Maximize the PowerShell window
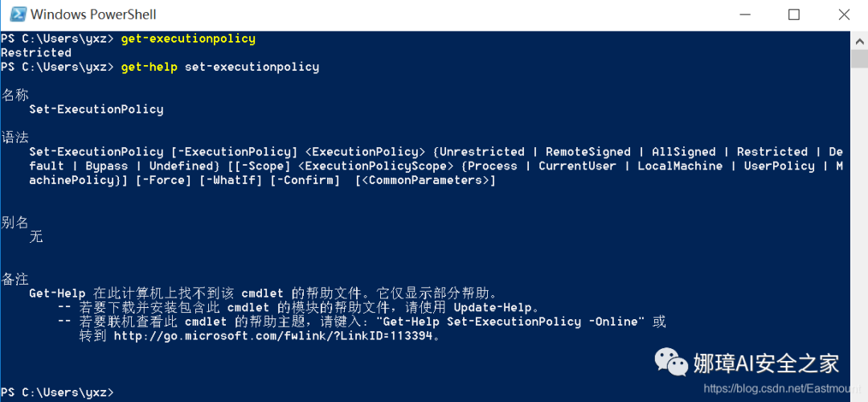Screen dimensions: 868x402 point(794,15)
